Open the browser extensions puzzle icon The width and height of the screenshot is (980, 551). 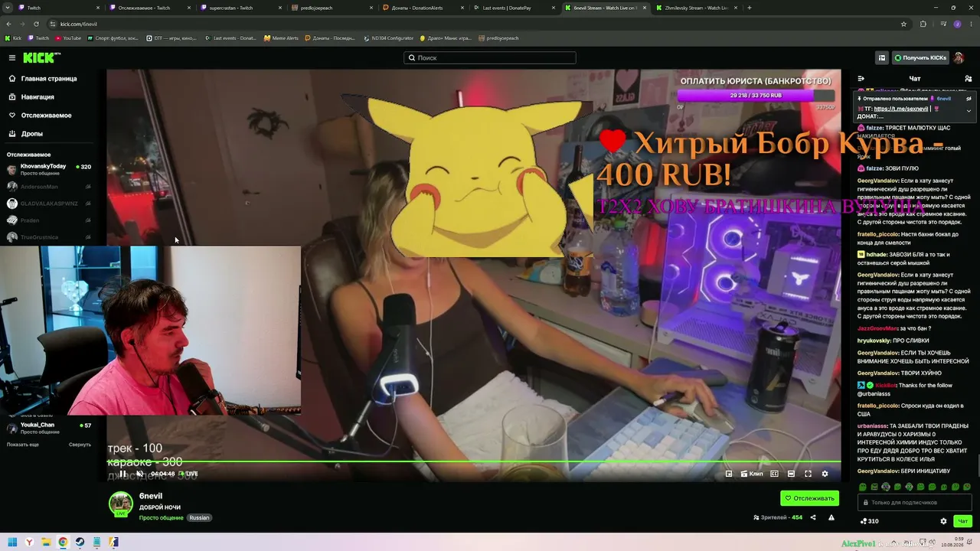point(923,24)
